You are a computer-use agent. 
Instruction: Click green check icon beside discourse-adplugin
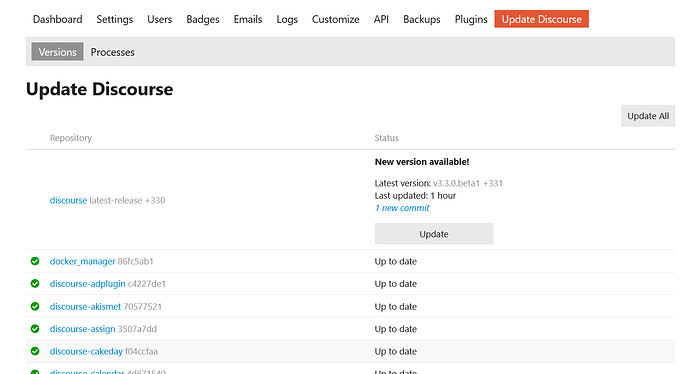click(x=35, y=284)
